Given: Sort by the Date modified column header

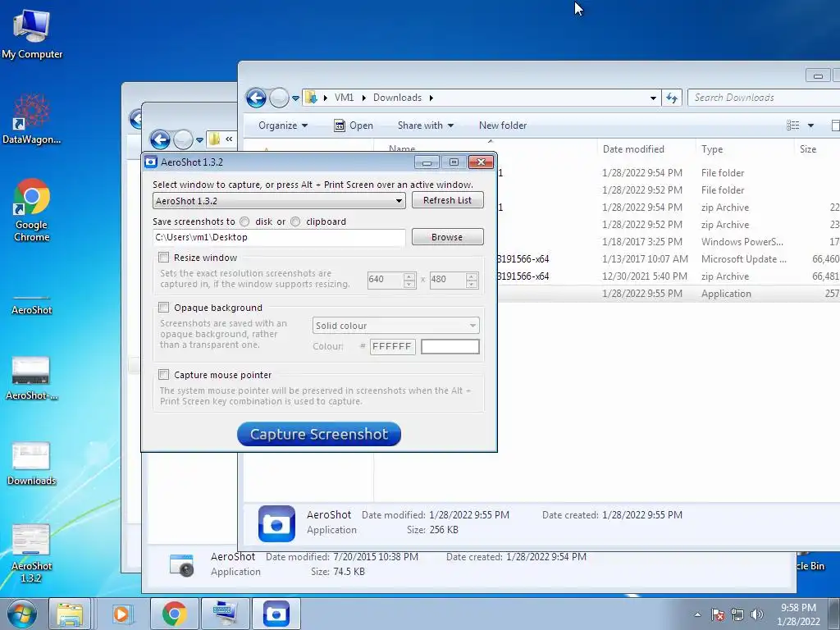Looking at the screenshot, I should point(646,149).
